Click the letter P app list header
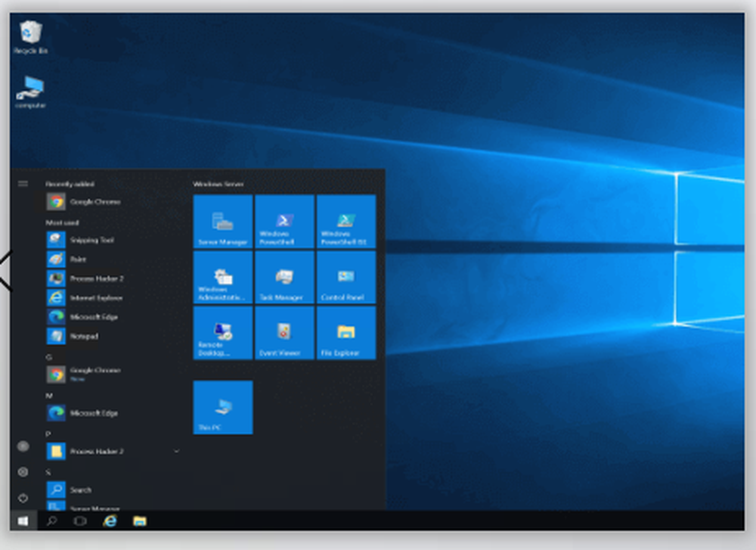 point(48,433)
